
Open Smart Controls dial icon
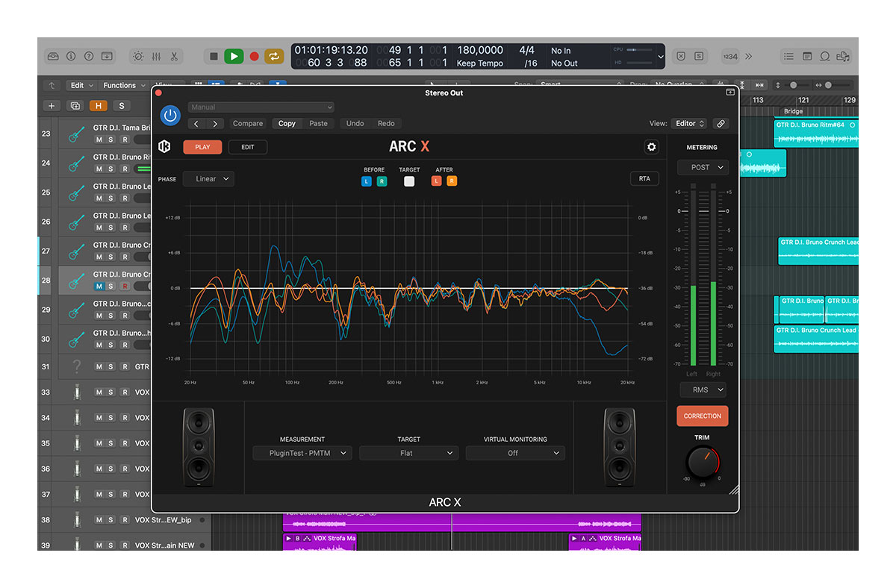(x=138, y=56)
